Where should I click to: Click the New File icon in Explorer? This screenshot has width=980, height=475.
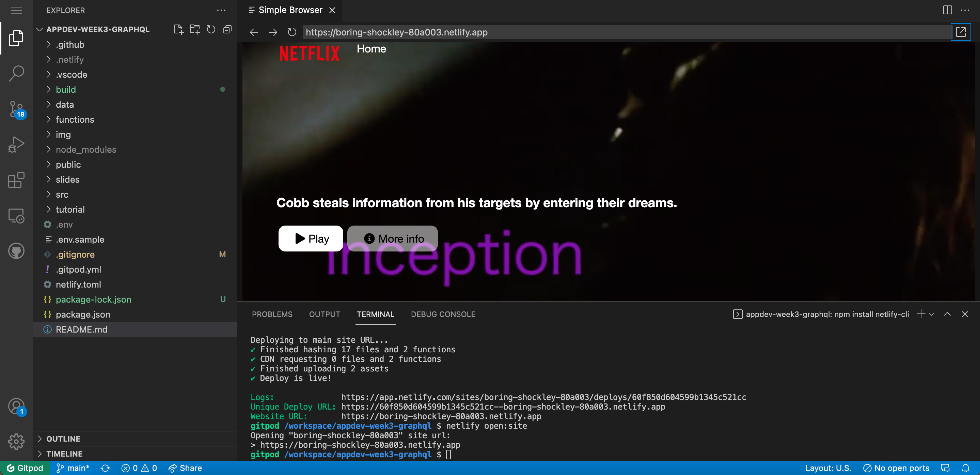[178, 29]
